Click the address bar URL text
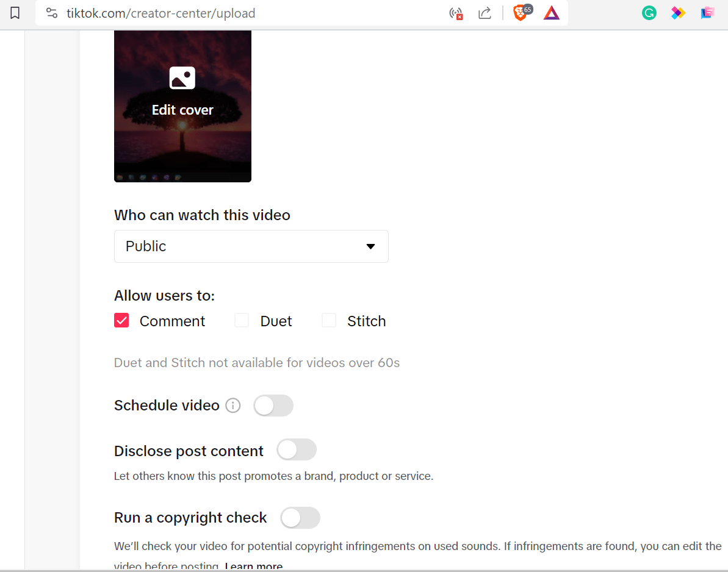The width and height of the screenshot is (728, 572). pos(160,13)
